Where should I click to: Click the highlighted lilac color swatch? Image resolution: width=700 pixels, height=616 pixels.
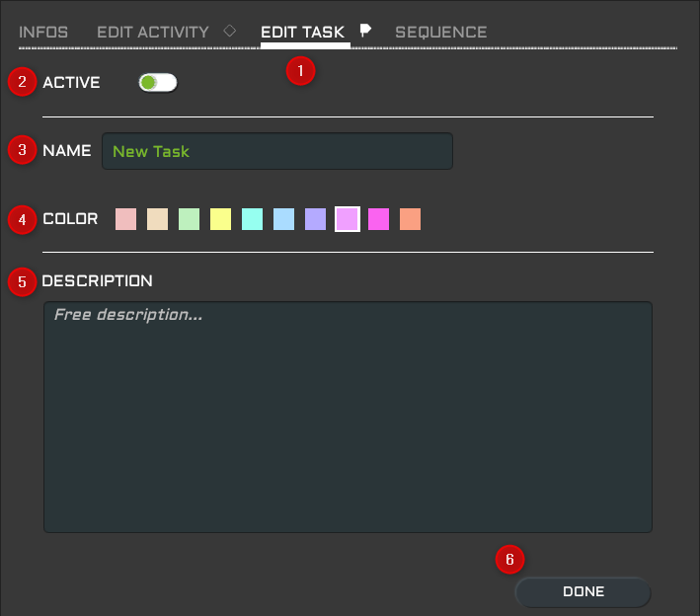pos(347,219)
